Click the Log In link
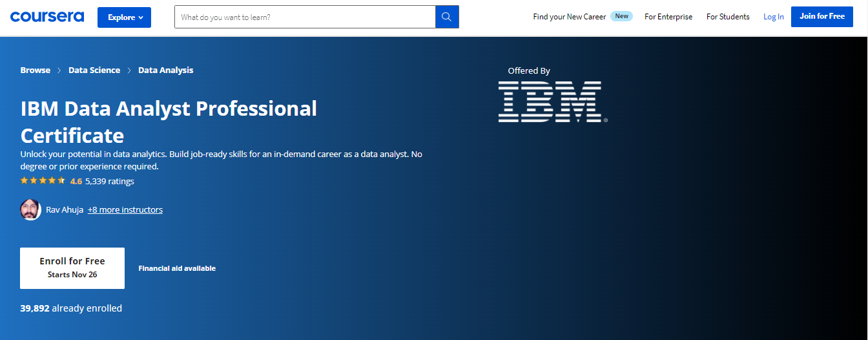The image size is (868, 340). coord(774,17)
